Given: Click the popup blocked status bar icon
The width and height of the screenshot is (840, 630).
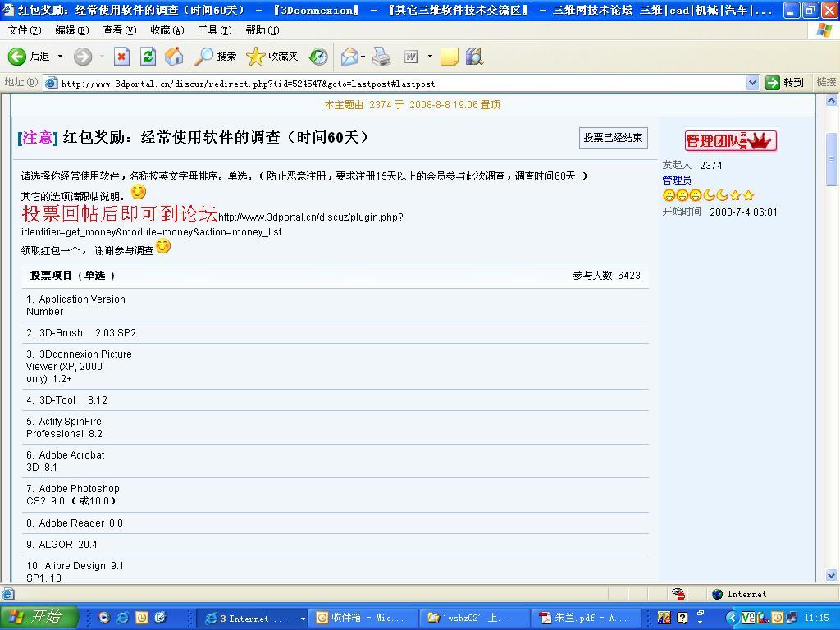Looking at the screenshot, I should click(x=678, y=594).
